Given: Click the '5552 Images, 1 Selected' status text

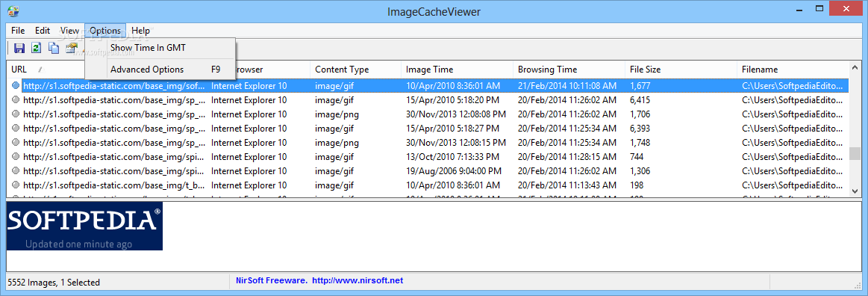Looking at the screenshot, I should pyautogui.click(x=54, y=282).
